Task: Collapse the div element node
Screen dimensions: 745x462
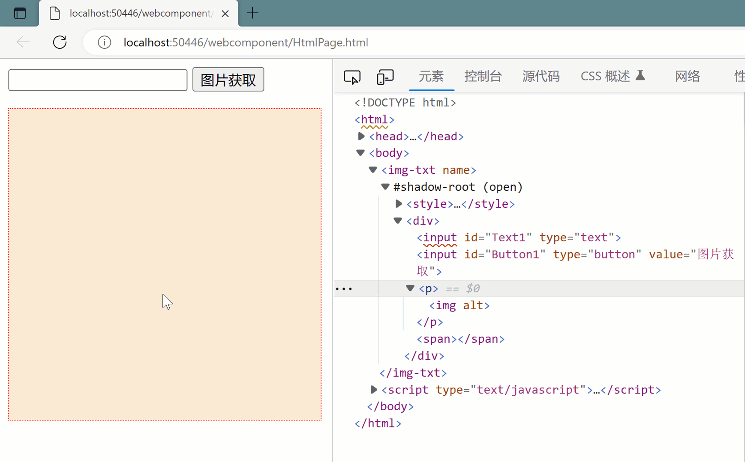Action: [398, 221]
